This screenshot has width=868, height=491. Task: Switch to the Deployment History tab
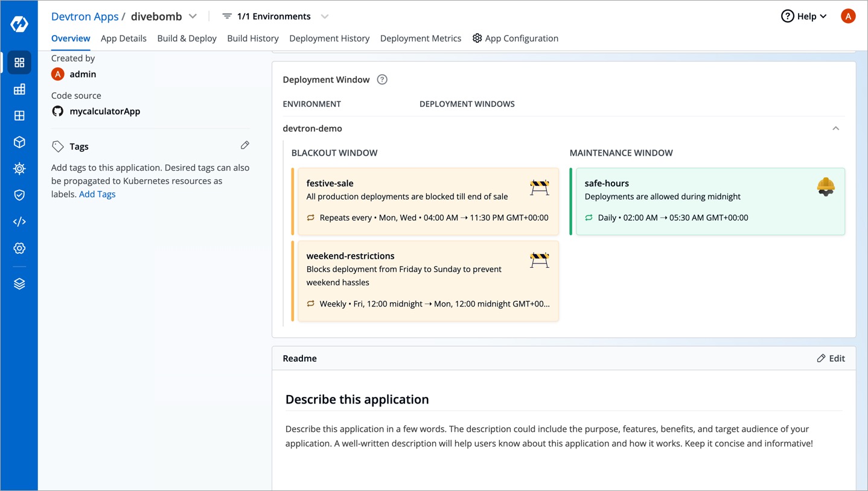[329, 38]
